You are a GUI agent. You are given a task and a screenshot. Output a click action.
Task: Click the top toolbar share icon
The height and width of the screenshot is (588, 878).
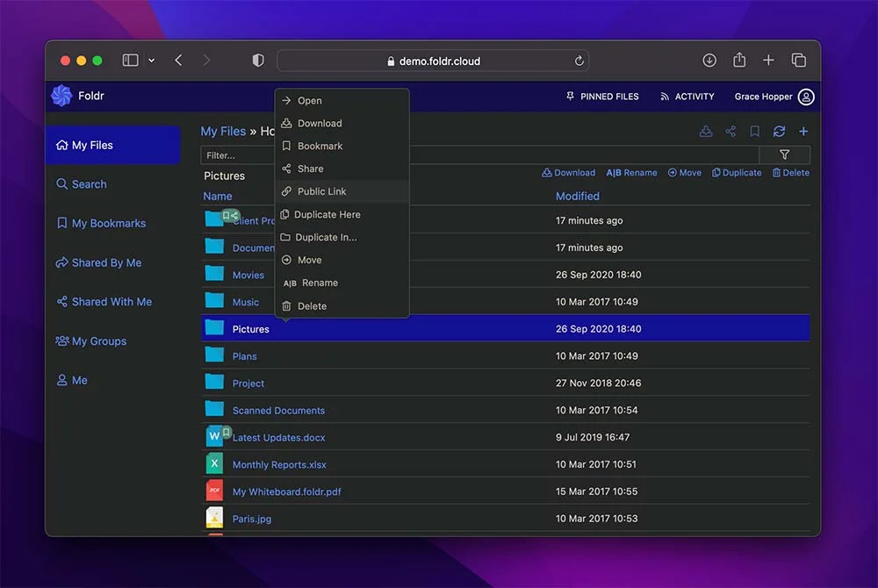(730, 132)
